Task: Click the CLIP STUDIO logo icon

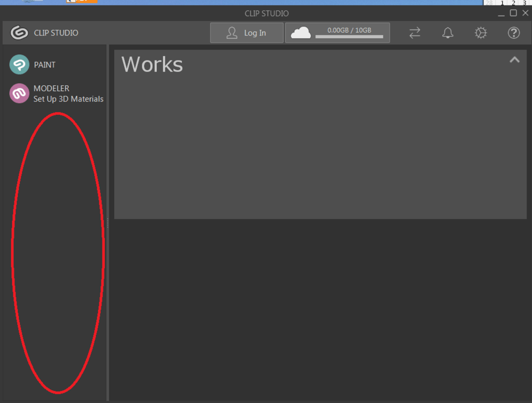Action: click(x=19, y=33)
